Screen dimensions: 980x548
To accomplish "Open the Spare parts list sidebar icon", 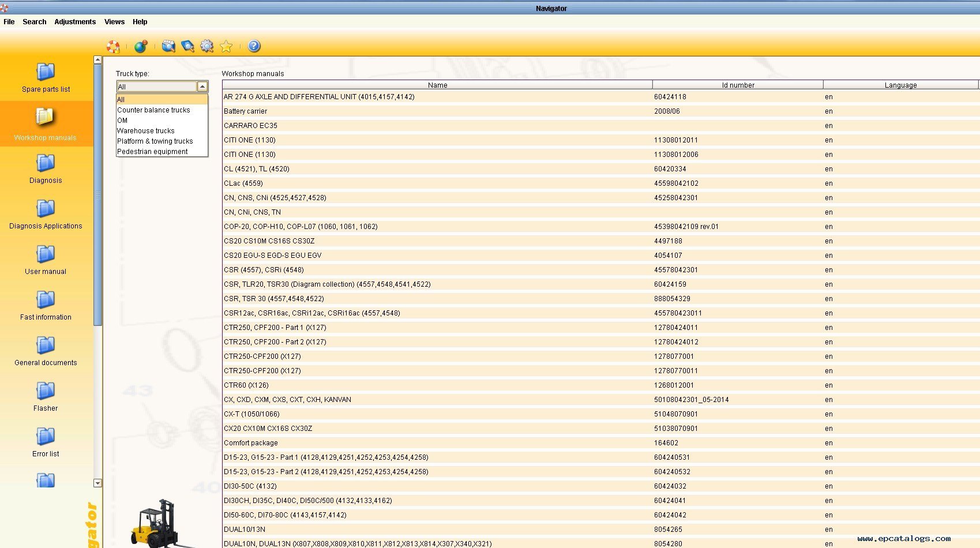I will tap(46, 72).
